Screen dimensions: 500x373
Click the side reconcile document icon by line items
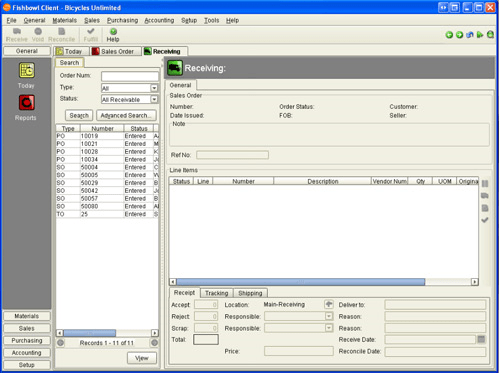tap(485, 208)
